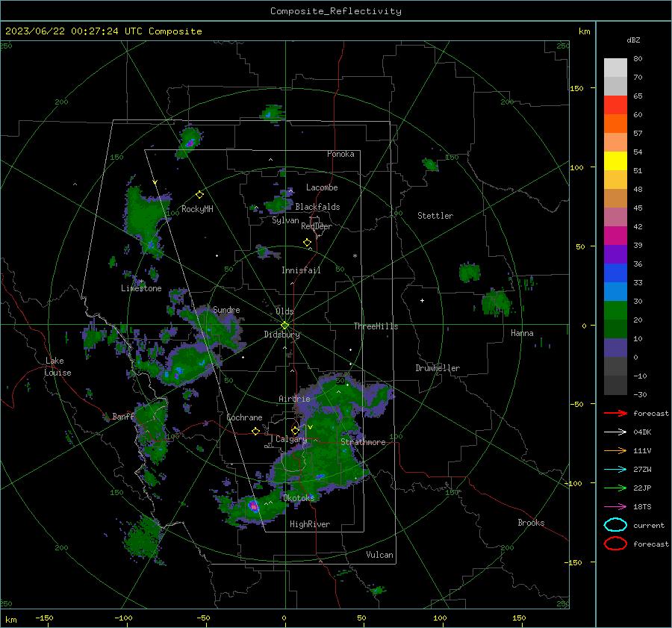
Task: Click the green storm cell east of Drumheller near Hanna
Action: 497,302
